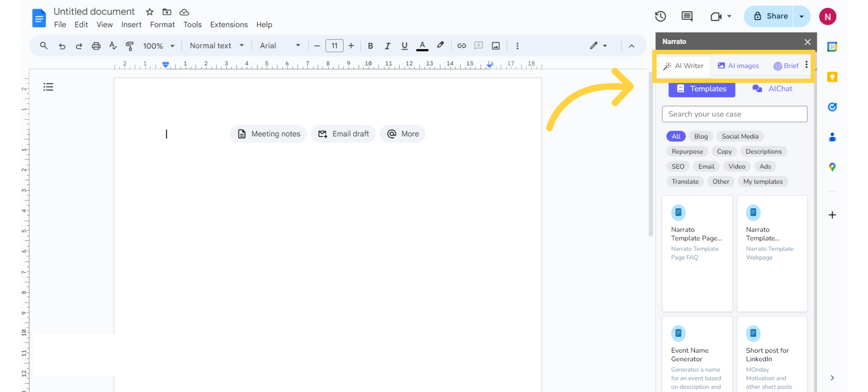Open Narrato tabs kebab menu
This screenshot has height=392, width=868.
coord(807,65)
